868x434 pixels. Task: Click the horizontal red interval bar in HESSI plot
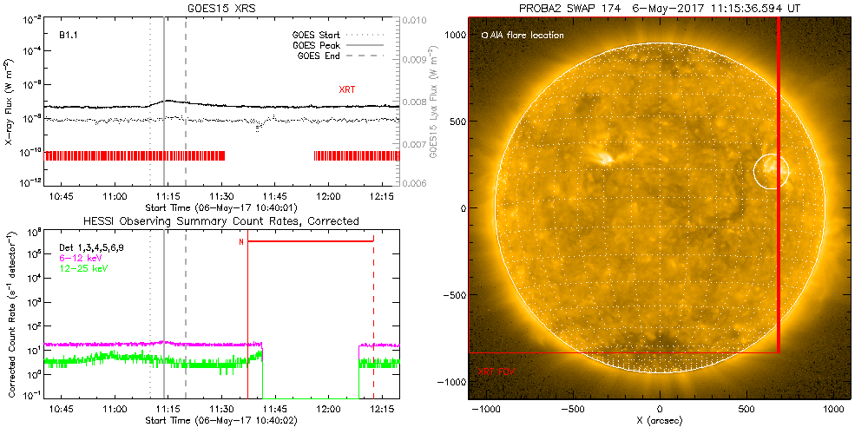pyautogui.click(x=311, y=240)
